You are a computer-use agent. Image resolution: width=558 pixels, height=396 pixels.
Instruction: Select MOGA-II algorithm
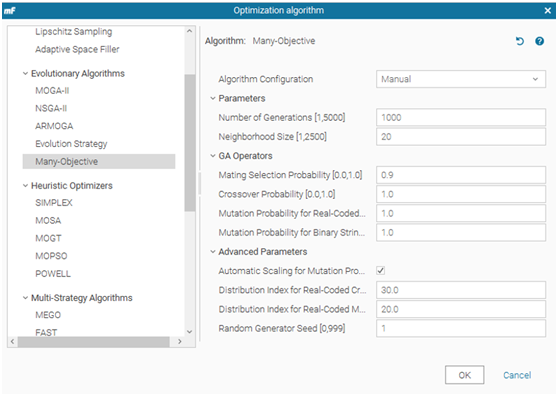52,91
